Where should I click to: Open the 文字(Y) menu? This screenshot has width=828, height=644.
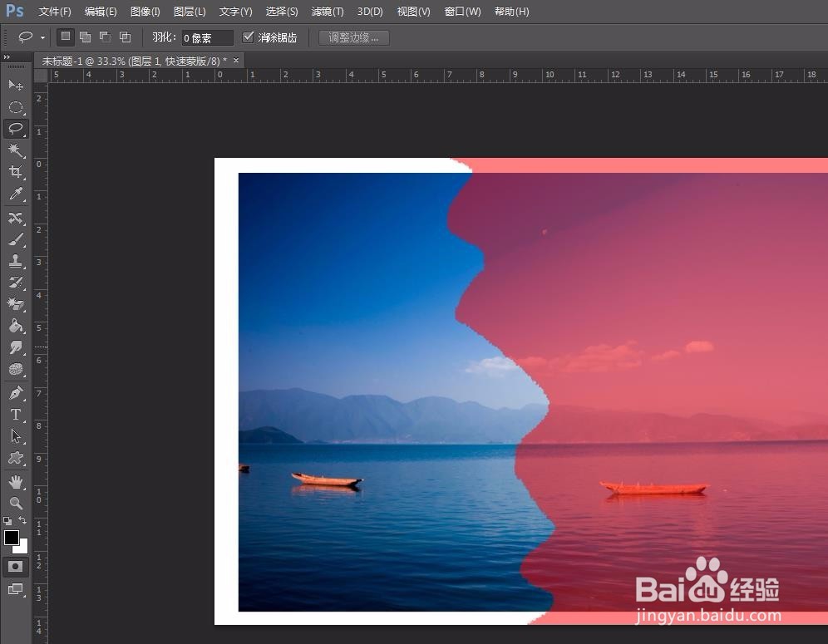(235, 11)
